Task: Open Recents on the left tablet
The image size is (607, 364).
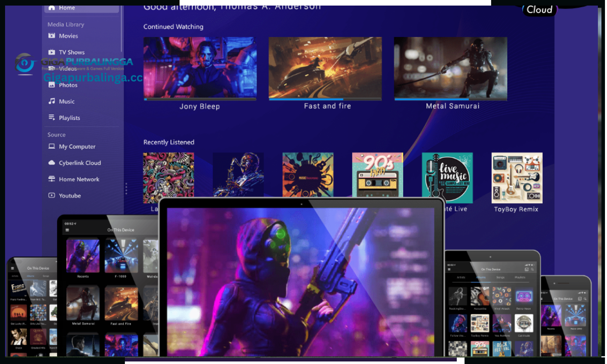Action: 83,256
